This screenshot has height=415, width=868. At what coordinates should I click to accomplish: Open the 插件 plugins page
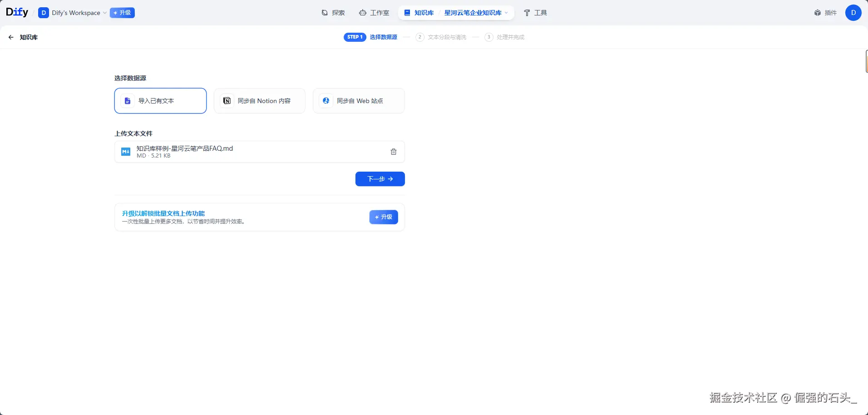(825, 13)
